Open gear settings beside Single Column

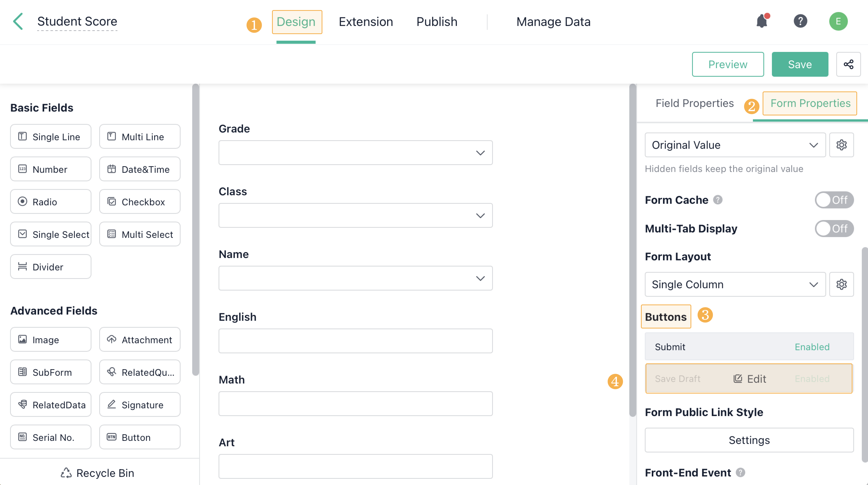click(841, 284)
